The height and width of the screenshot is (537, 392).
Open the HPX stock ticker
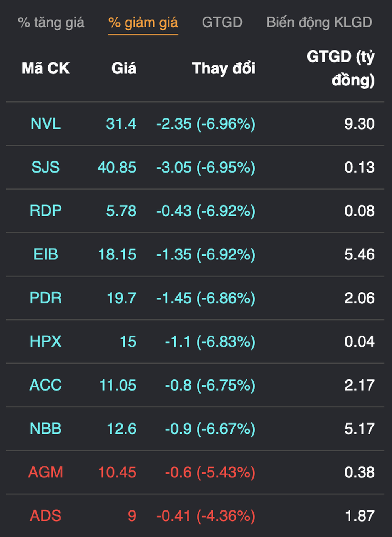pos(46,341)
